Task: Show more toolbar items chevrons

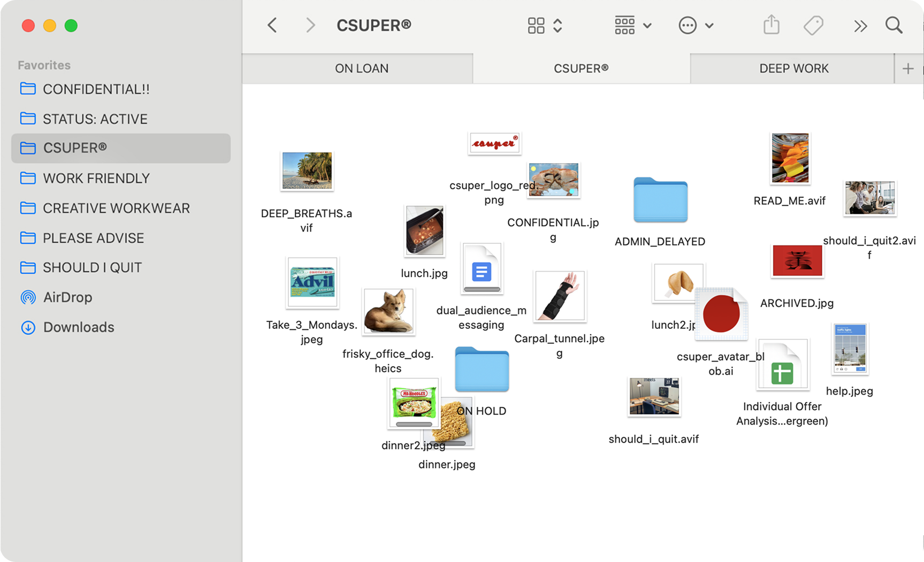Action: [860, 26]
